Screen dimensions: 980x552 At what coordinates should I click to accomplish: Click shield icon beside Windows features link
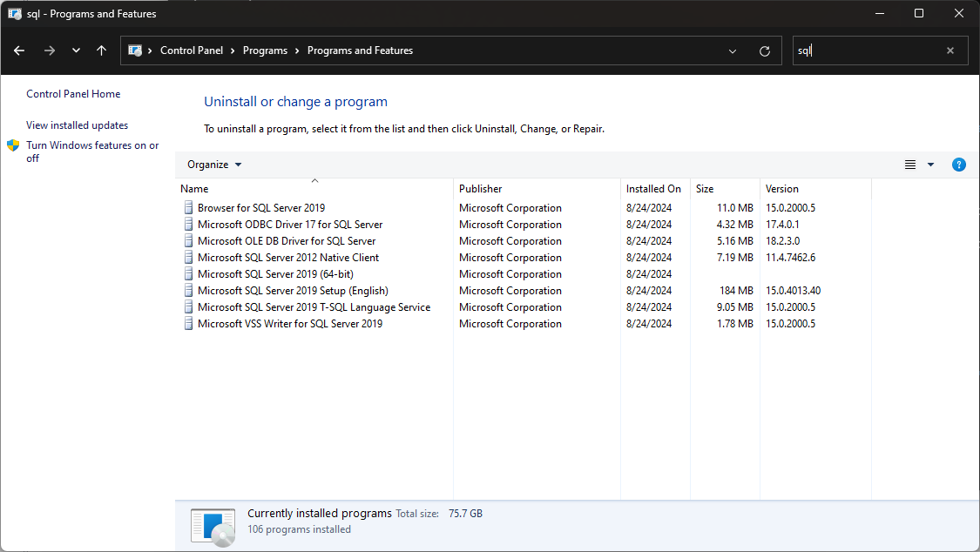tap(13, 145)
